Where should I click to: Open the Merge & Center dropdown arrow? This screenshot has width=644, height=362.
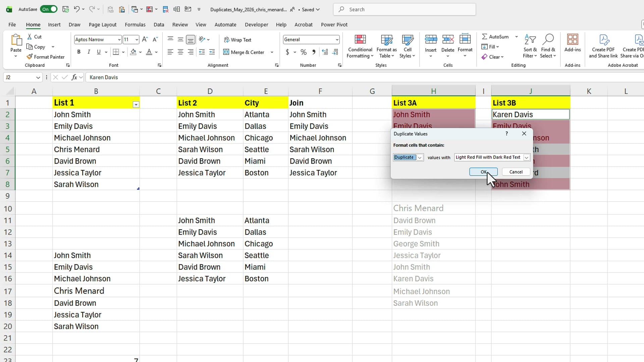click(x=272, y=52)
